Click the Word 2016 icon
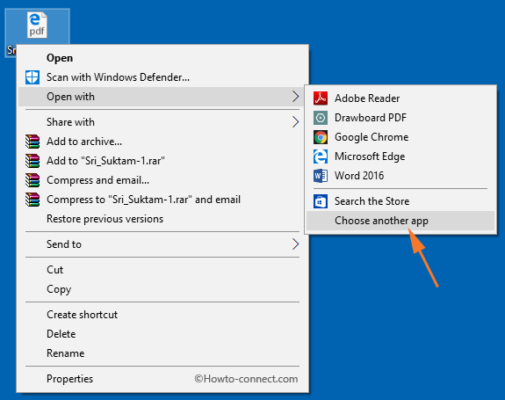The width and height of the screenshot is (505, 400). click(x=320, y=176)
